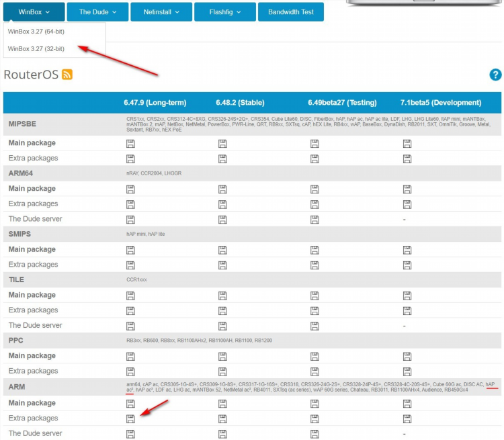
Task: Download SMIPS Main package 6.48.2 Stable
Action: coord(222,250)
